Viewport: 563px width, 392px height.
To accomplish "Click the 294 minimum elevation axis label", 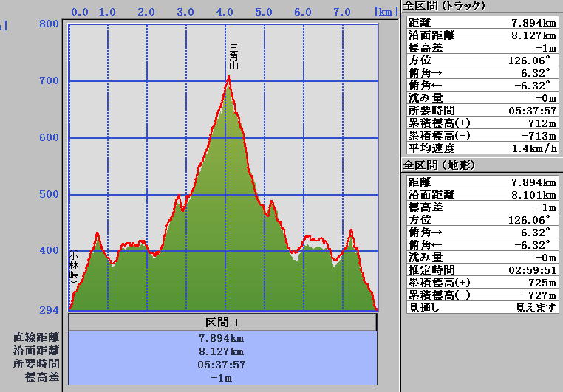I will [49, 309].
